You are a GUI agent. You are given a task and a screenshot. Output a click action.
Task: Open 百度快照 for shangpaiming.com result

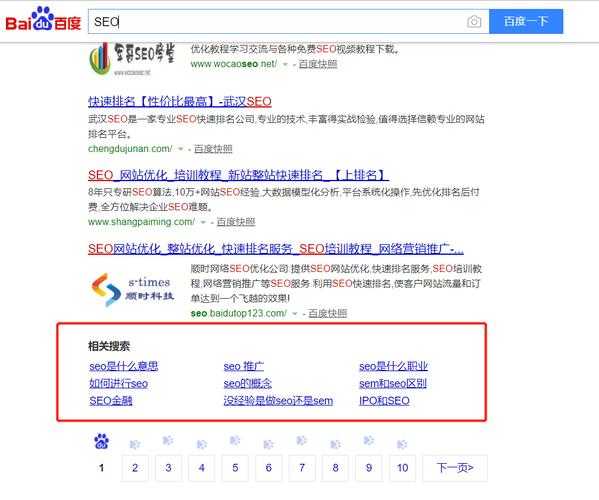[236, 222]
